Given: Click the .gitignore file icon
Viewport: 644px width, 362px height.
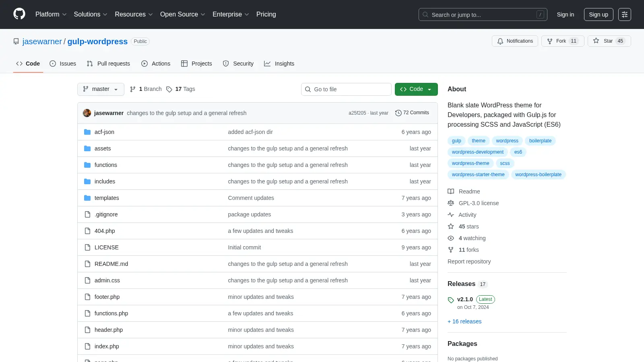Looking at the screenshot, I should tap(87, 214).
